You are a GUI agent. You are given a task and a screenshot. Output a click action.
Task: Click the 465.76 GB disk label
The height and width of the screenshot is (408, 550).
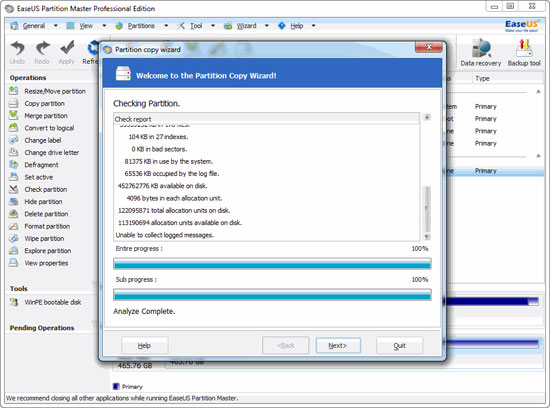(x=135, y=366)
